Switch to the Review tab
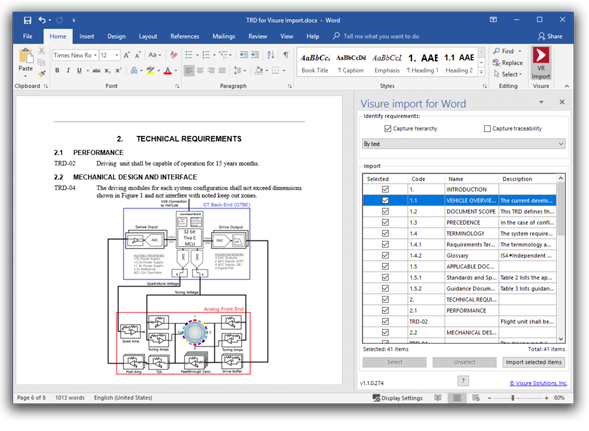The image size is (589, 431). click(x=258, y=36)
